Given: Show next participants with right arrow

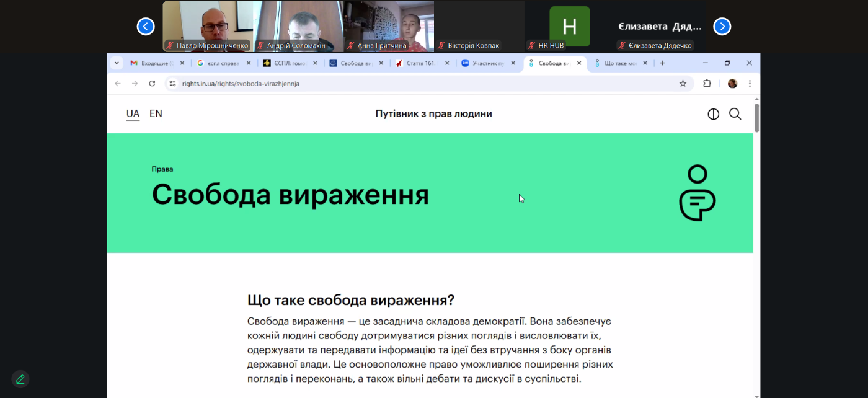Looking at the screenshot, I should (722, 26).
